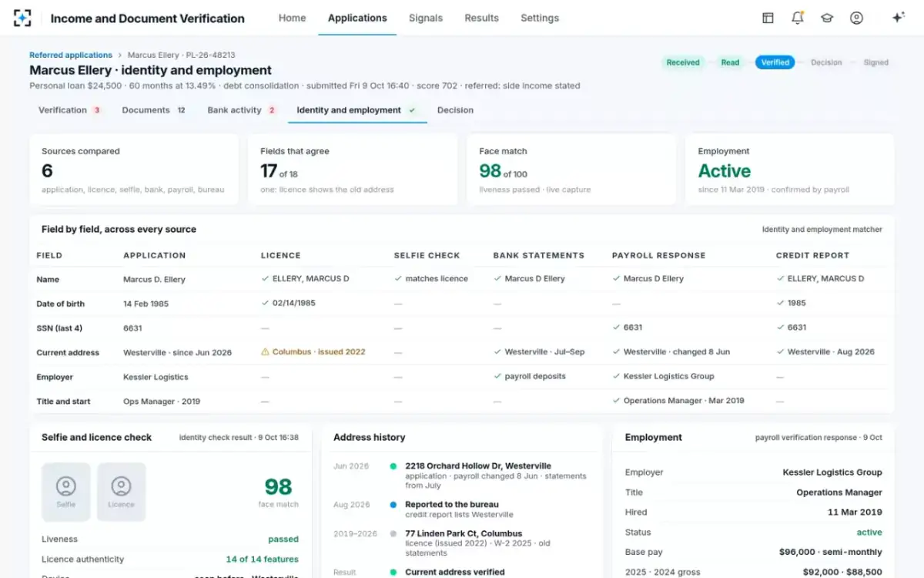The width and height of the screenshot is (924, 578).
Task: Open the Applications menu
Action: (357, 18)
